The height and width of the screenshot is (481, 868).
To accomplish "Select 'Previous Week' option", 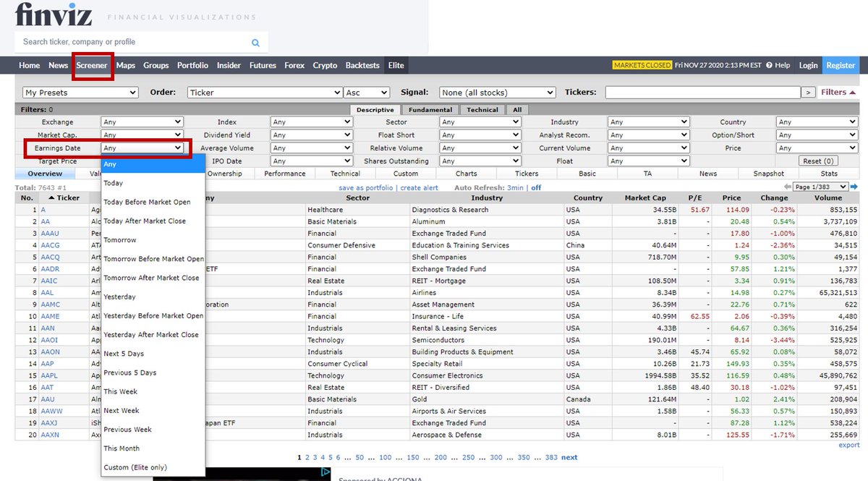I will click(153, 429).
